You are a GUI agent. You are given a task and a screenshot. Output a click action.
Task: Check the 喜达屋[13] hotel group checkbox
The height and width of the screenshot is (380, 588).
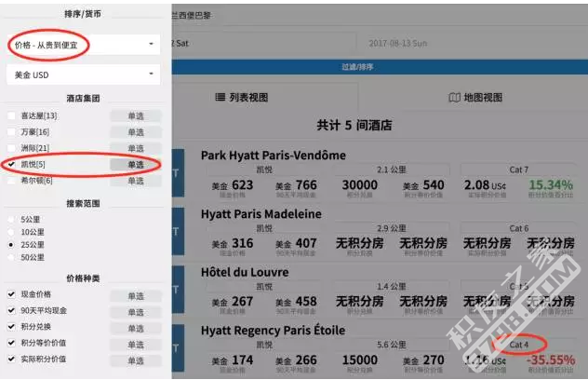click(11, 115)
